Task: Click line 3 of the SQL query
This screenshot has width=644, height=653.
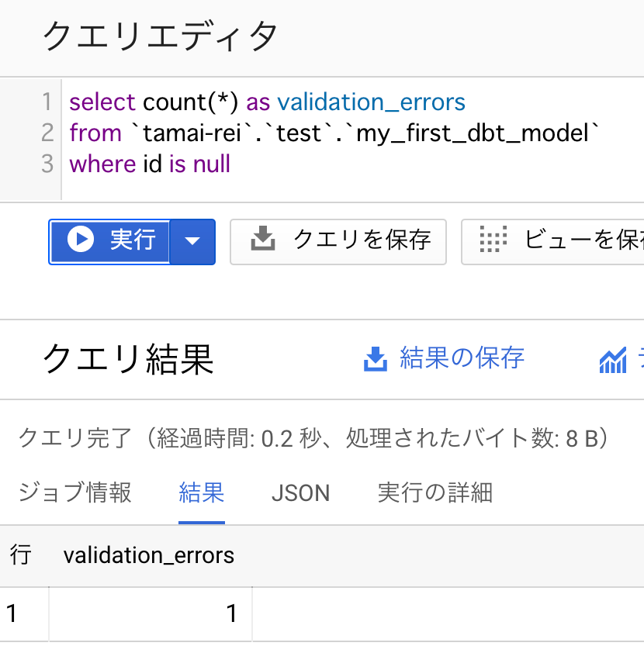Action: [150, 164]
